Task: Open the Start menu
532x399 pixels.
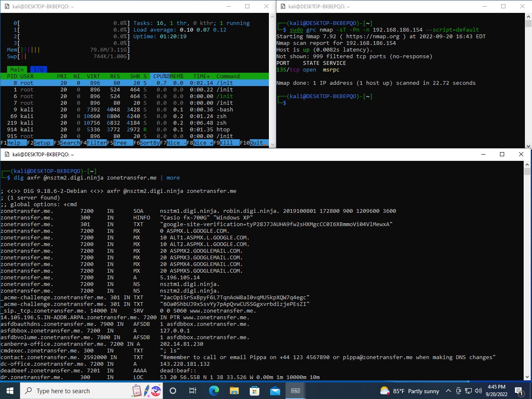Action: point(9,391)
